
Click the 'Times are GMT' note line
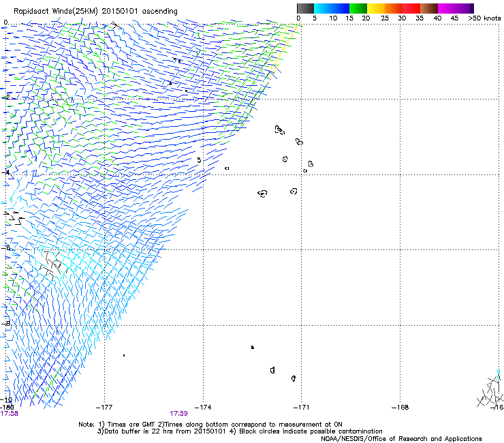[x=210, y=425]
